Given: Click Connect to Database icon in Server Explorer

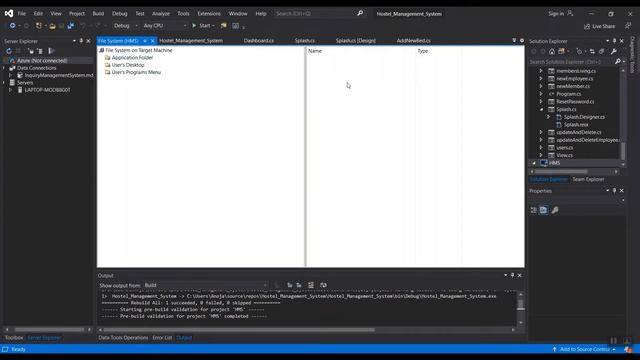Looking at the screenshot, I should [31, 51].
